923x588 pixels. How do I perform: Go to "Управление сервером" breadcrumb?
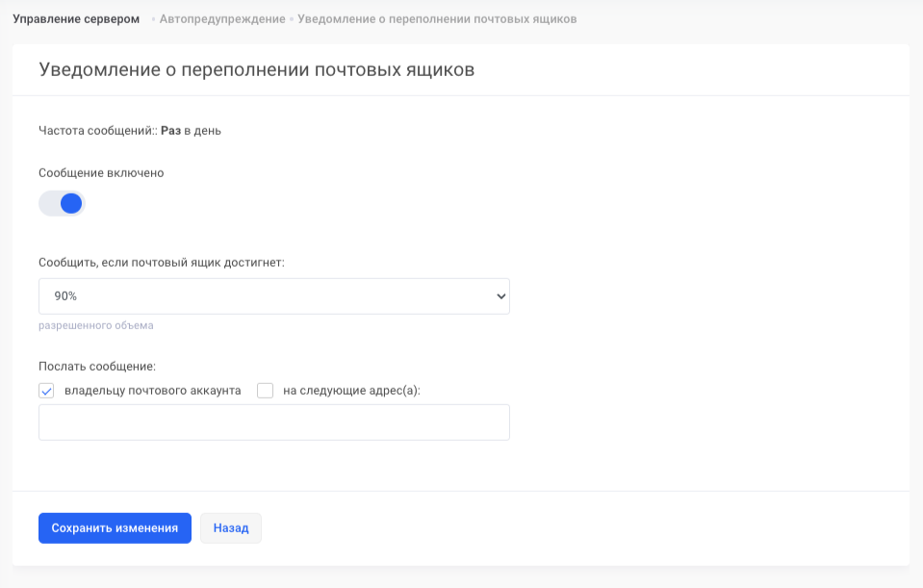tap(76, 19)
